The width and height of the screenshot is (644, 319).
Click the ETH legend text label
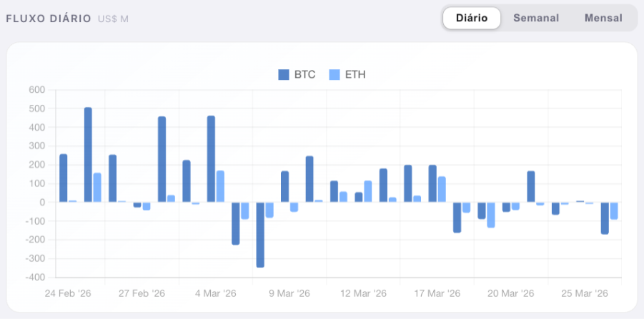(x=355, y=75)
